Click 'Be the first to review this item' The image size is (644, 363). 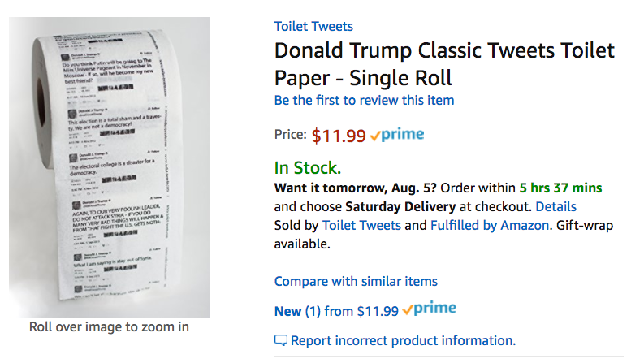pyautogui.click(x=364, y=100)
